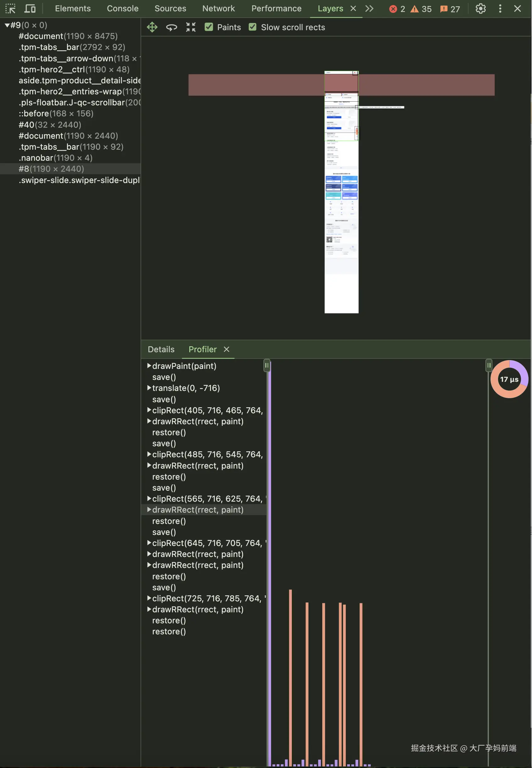Viewport: 532px width, 768px height.
Task: Activate the inspect element picker tool
Action: click(x=10, y=9)
